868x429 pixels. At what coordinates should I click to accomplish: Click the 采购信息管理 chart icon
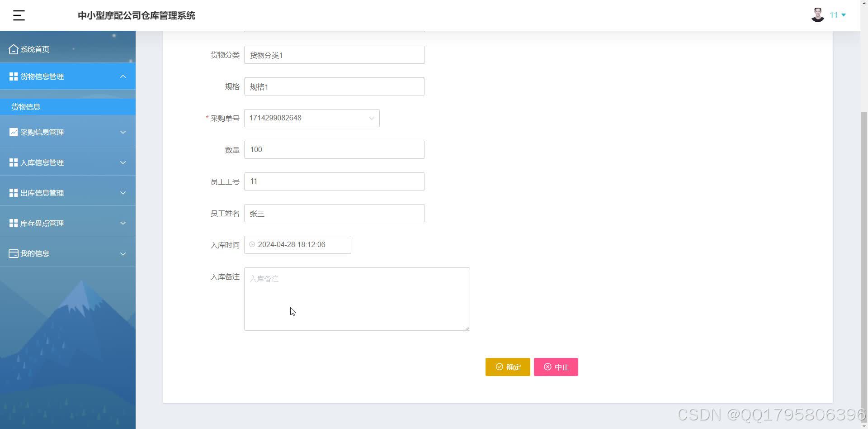[14, 132]
